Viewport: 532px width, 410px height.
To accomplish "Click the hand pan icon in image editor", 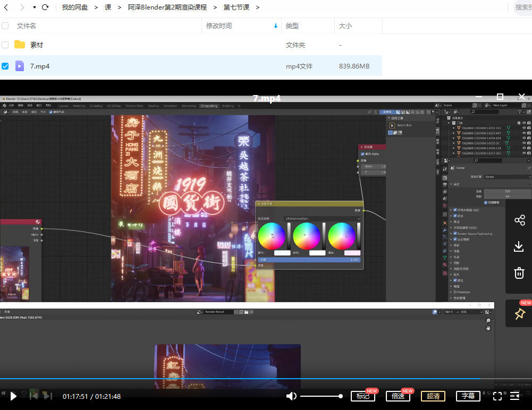I will pyautogui.click(x=488, y=328).
